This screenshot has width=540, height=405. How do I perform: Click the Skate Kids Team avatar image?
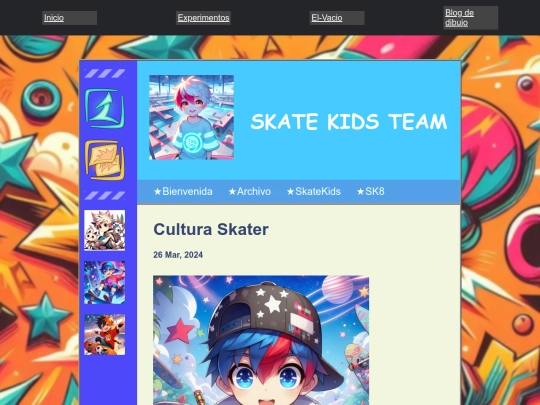click(x=191, y=117)
